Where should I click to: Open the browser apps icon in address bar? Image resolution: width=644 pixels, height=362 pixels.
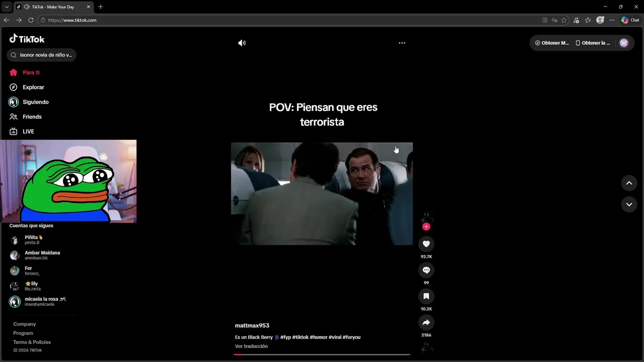[x=545, y=20]
